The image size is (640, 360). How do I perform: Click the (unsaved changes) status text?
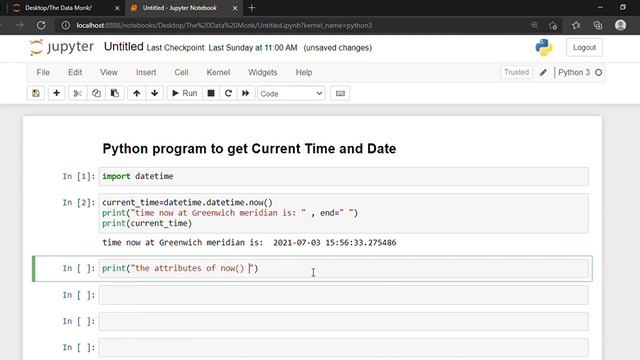pos(338,48)
